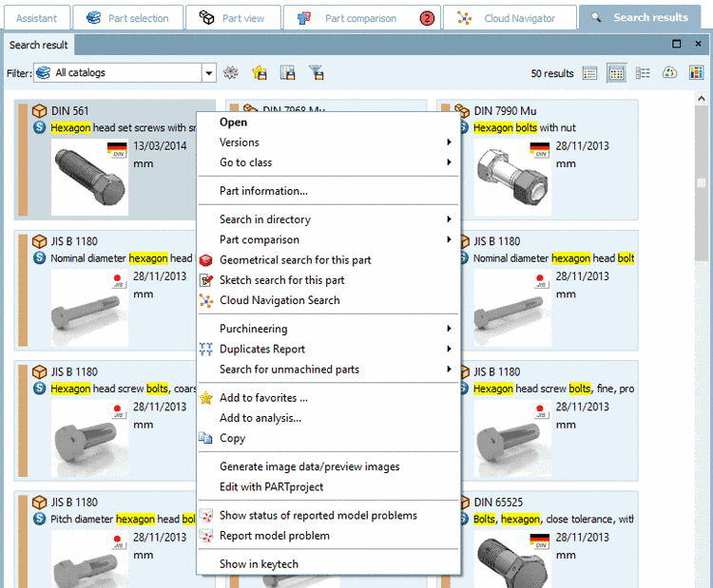Click the Add to favorites star icon

206,398
